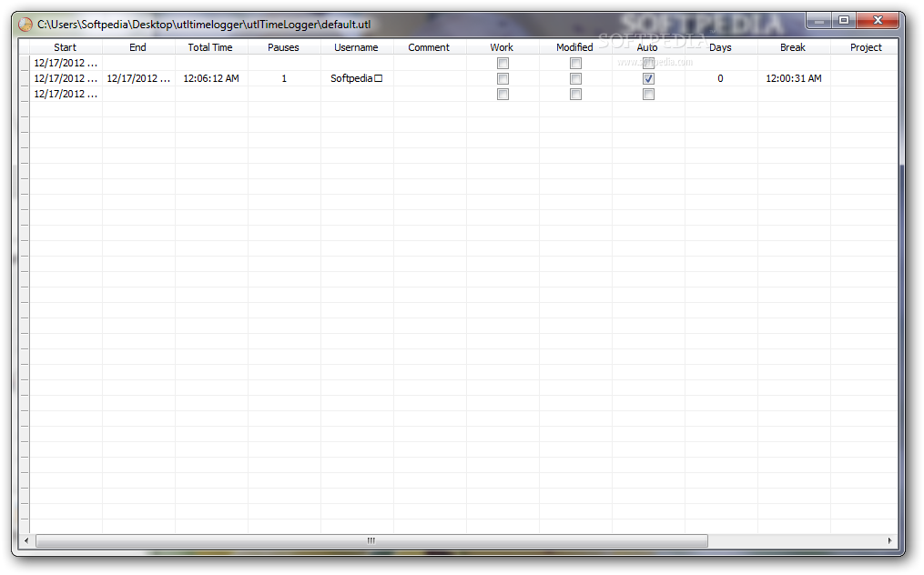Click the horizontal scrollbar thumb
The image size is (924, 575).
(x=371, y=540)
